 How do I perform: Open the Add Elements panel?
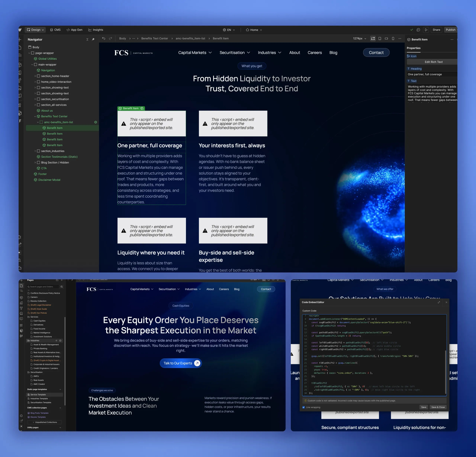(20, 39)
